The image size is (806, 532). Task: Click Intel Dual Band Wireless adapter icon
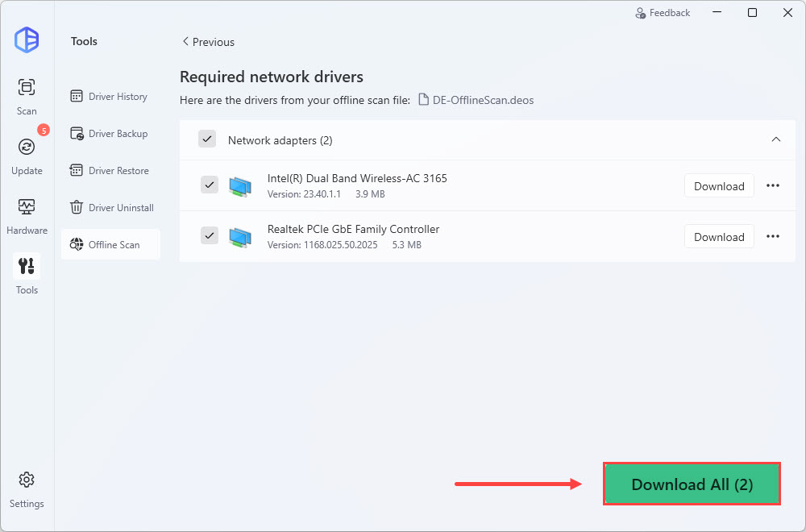tap(240, 185)
